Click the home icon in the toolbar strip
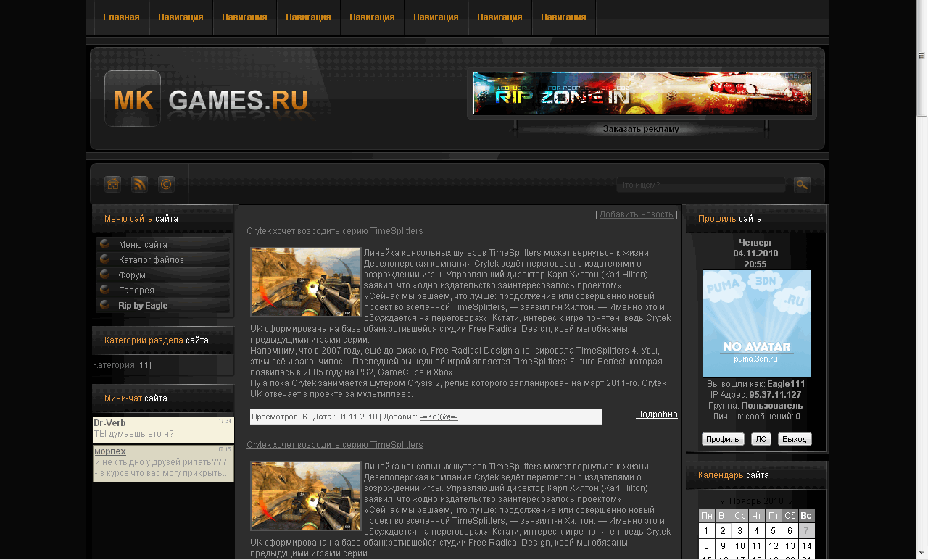The width and height of the screenshot is (928, 560). pyautogui.click(x=112, y=184)
